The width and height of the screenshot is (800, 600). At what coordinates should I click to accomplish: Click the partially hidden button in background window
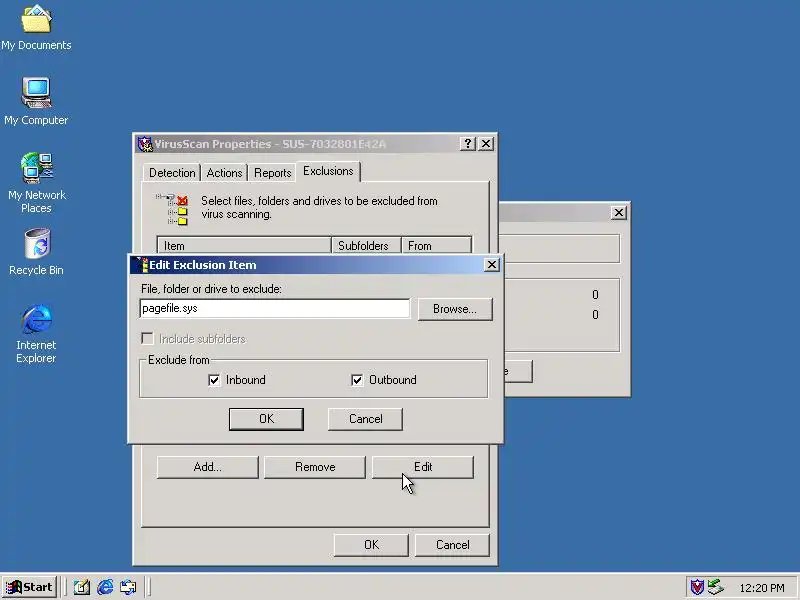tap(518, 371)
